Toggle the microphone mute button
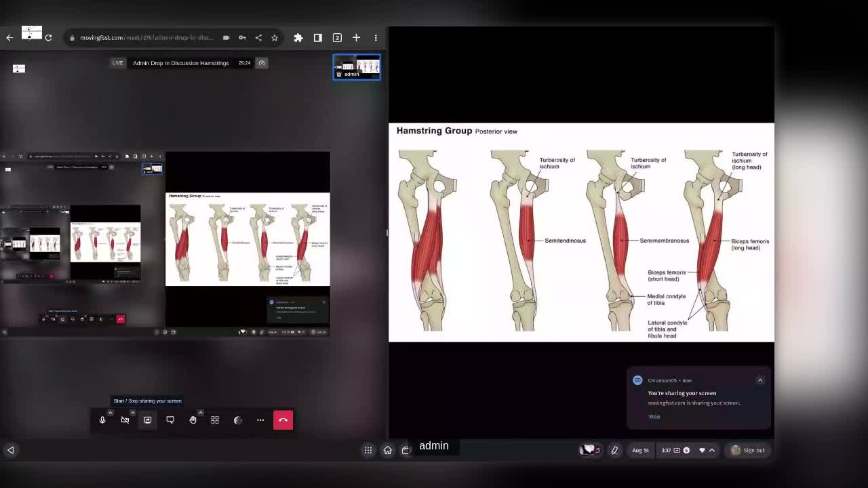The height and width of the screenshot is (488, 868). (102, 420)
